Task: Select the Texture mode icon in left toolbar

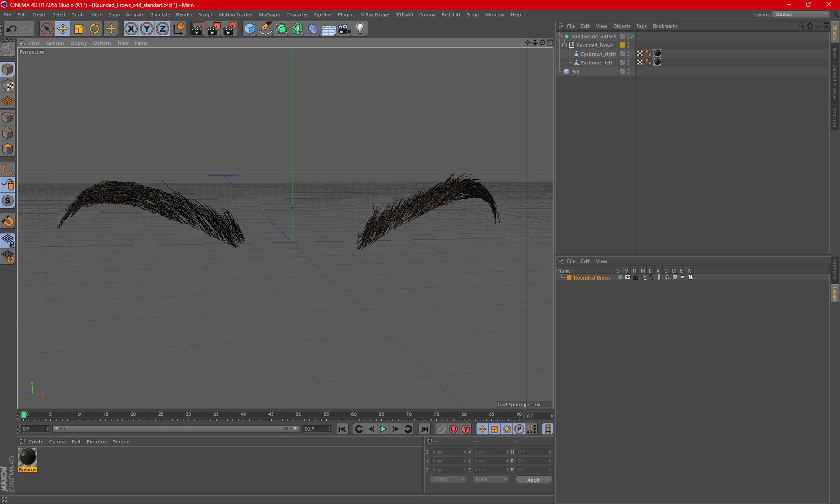Action: 8,85
